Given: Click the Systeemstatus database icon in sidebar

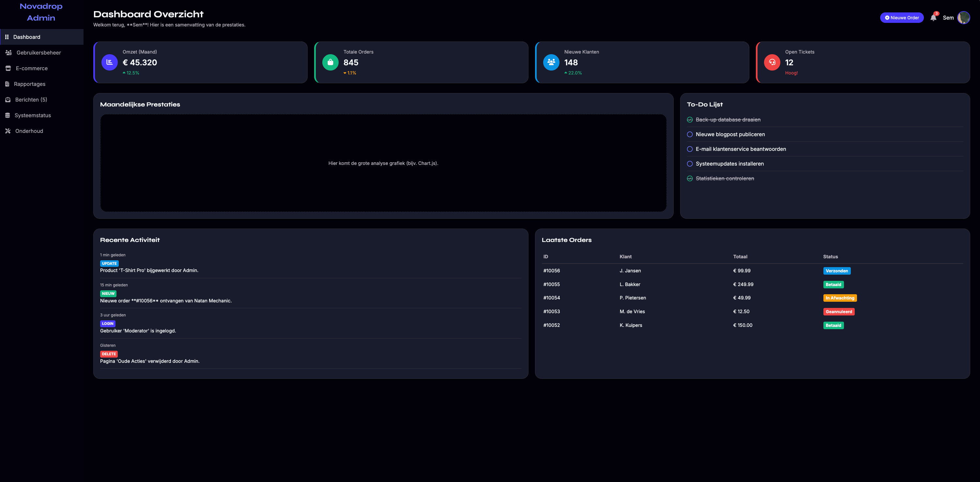Looking at the screenshot, I should click(x=8, y=115).
